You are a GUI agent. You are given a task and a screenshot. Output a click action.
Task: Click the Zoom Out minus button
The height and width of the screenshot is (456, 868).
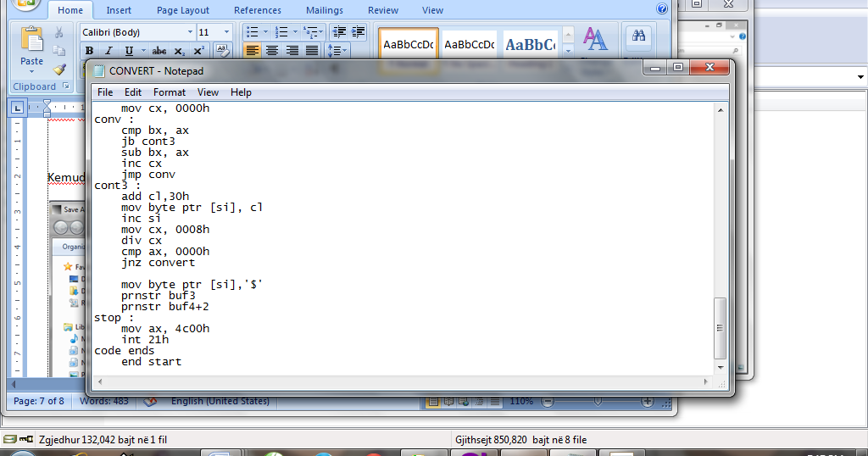(x=548, y=402)
